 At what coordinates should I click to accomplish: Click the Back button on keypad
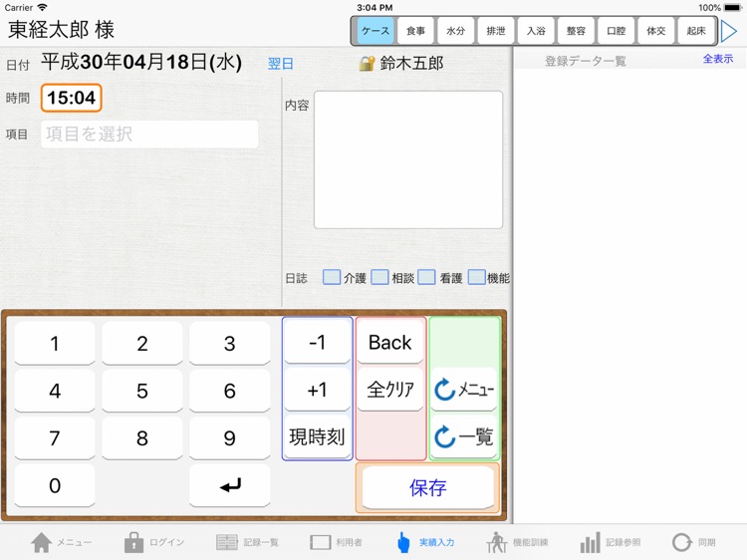390,342
